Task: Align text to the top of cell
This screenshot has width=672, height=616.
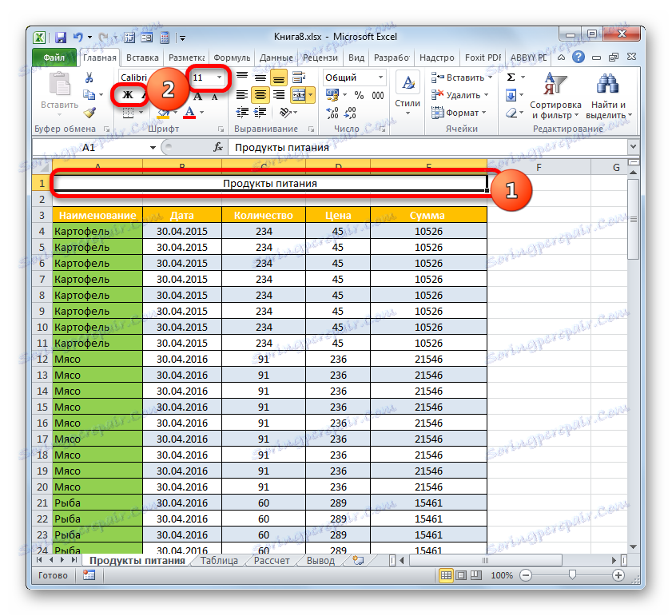Action: pos(242,77)
